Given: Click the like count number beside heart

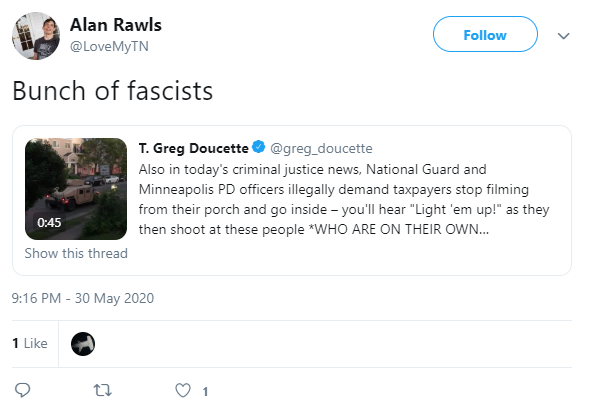Looking at the screenshot, I should pos(205,392).
